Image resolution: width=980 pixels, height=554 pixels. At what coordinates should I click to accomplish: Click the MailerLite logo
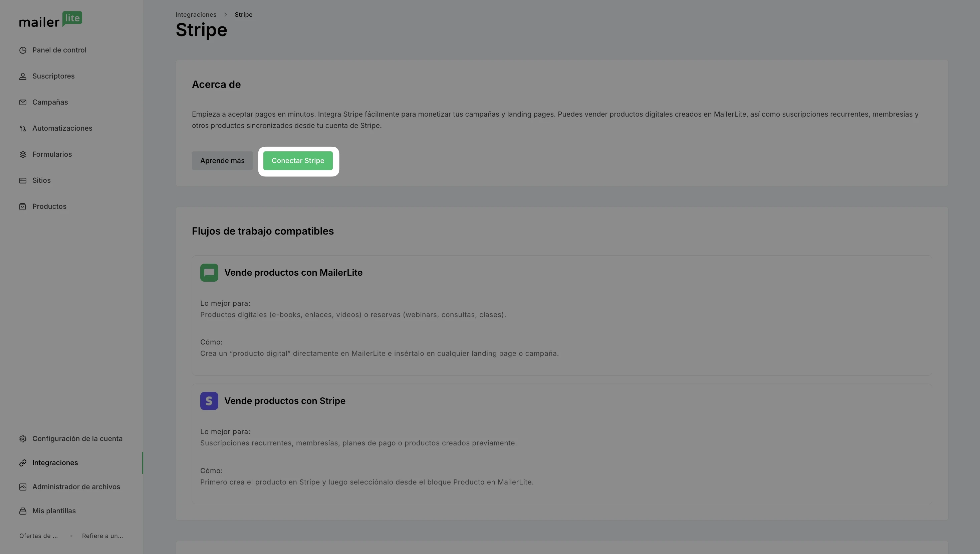(51, 19)
